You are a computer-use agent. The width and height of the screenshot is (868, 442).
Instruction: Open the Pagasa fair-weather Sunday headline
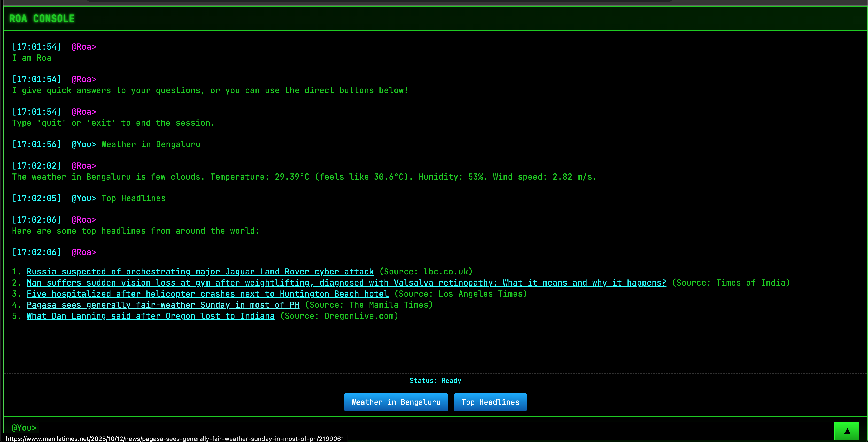tap(163, 305)
